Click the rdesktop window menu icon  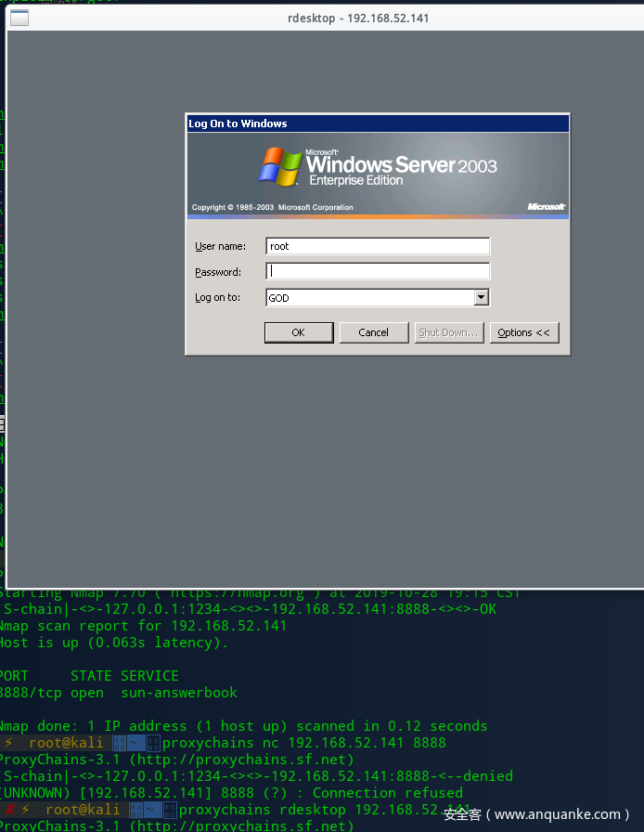19,18
